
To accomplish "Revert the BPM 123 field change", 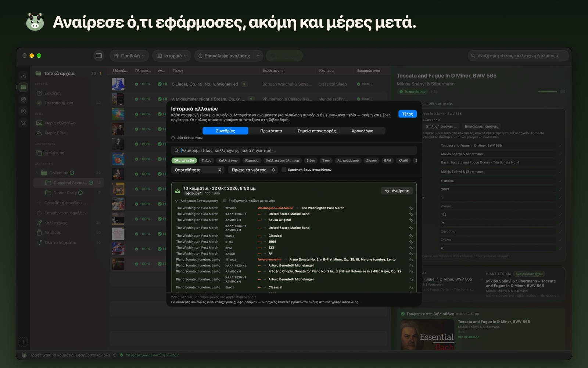I will click(411, 248).
